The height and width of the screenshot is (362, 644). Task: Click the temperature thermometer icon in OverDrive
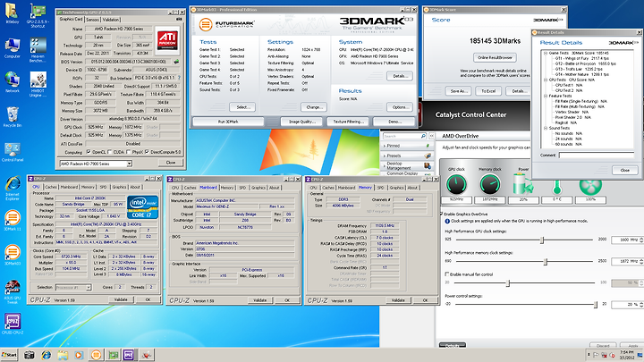[556, 186]
